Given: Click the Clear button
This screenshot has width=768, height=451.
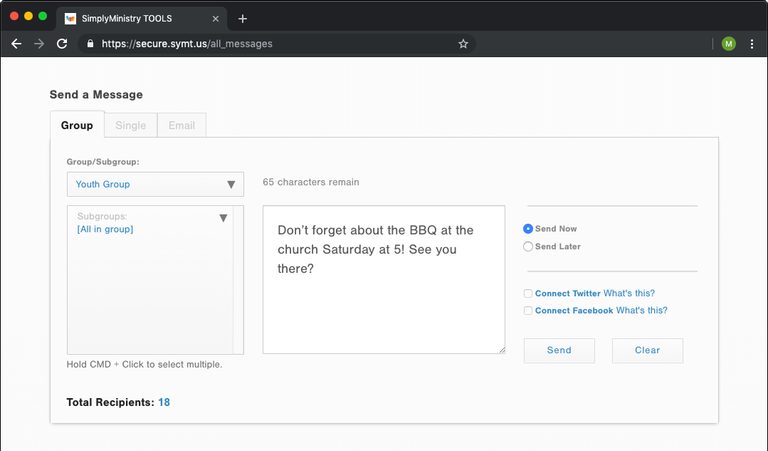Looking at the screenshot, I should [648, 350].
